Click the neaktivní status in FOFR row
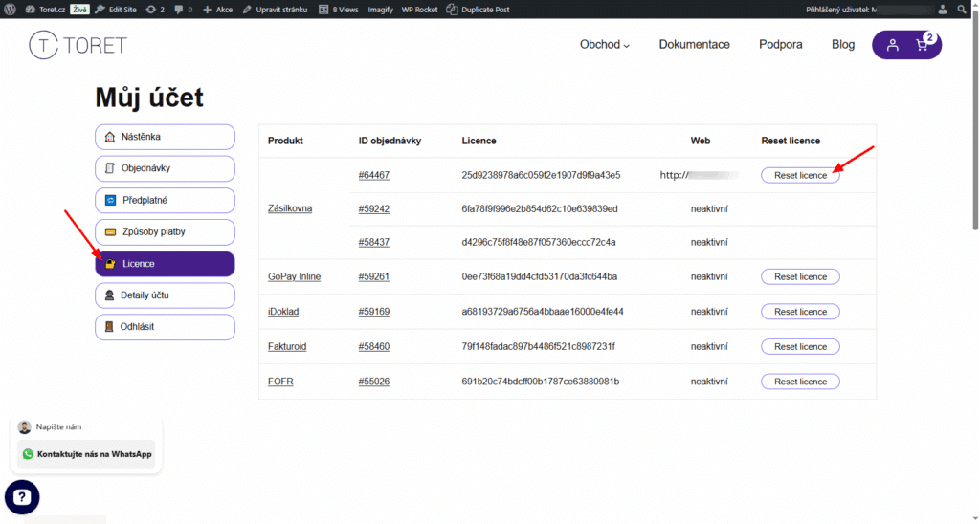This screenshot has height=524, width=980. coord(709,382)
